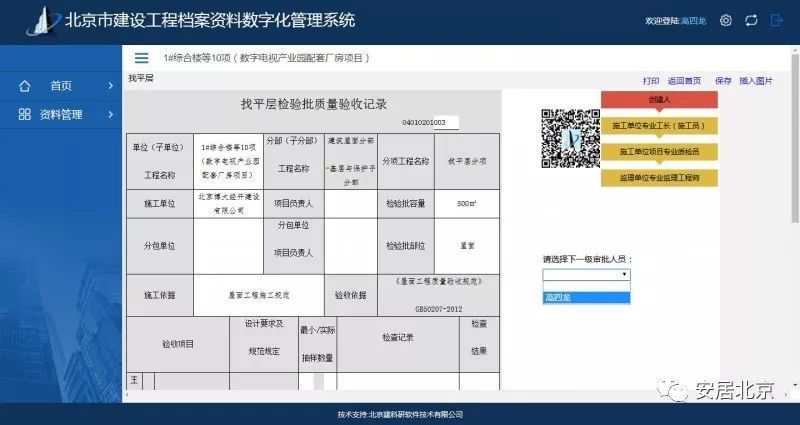Select 高四龙 from the dropdown list

pyautogui.click(x=586, y=297)
